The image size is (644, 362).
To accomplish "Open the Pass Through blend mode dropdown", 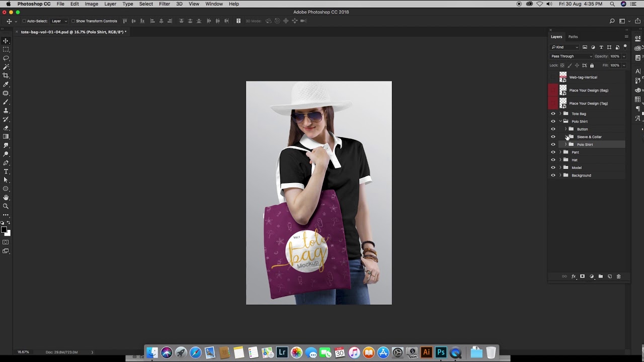I will (x=571, y=56).
